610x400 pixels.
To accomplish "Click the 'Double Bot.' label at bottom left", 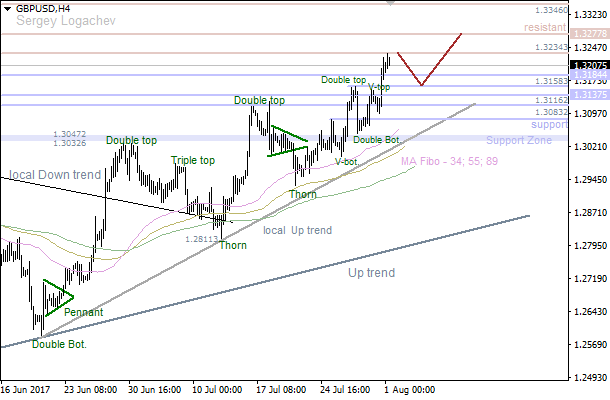I will pyautogui.click(x=59, y=344).
